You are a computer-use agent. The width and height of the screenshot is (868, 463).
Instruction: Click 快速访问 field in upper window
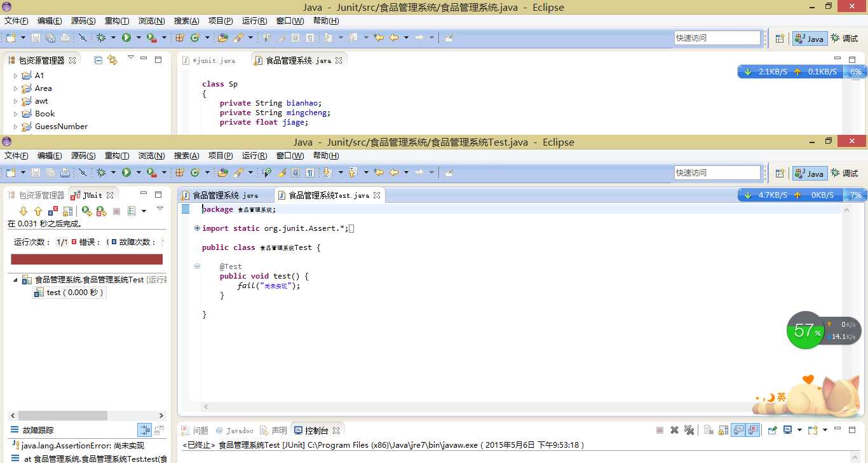(717, 38)
